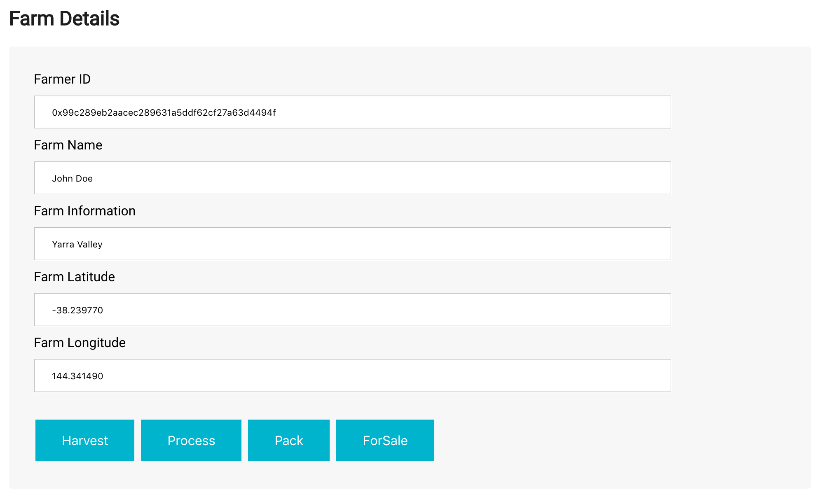
Task: Click the -38.239770 latitude value
Action: click(x=77, y=310)
